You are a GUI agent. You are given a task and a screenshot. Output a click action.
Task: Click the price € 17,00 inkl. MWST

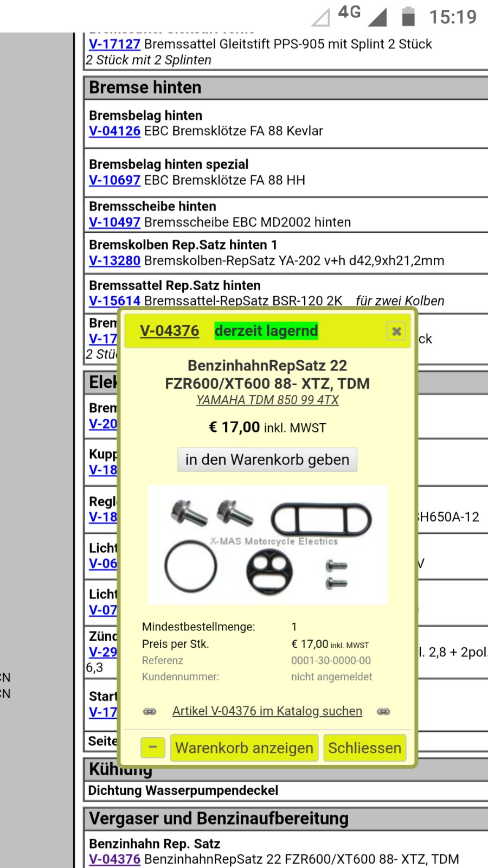(267, 427)
